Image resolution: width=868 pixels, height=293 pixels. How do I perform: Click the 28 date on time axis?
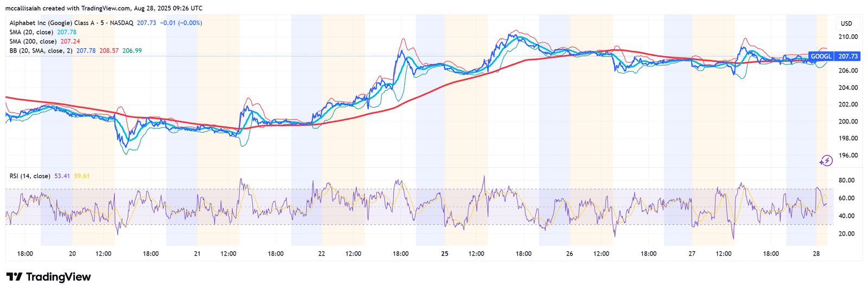(x=816, y=253)
